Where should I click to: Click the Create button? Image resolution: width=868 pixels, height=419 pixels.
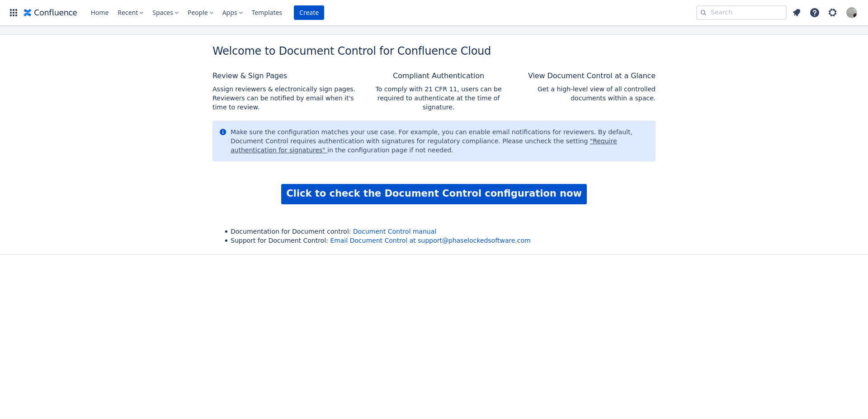tap(309, 12)
